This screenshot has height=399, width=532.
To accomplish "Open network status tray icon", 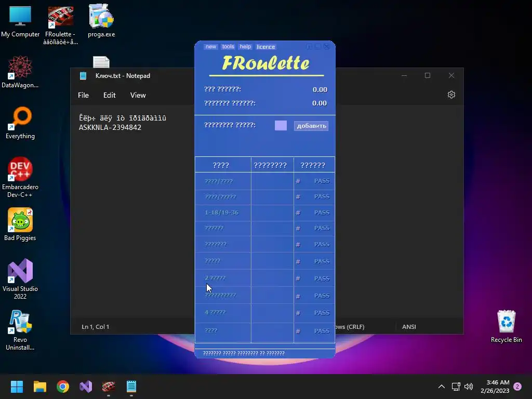I will pos(456,387).
